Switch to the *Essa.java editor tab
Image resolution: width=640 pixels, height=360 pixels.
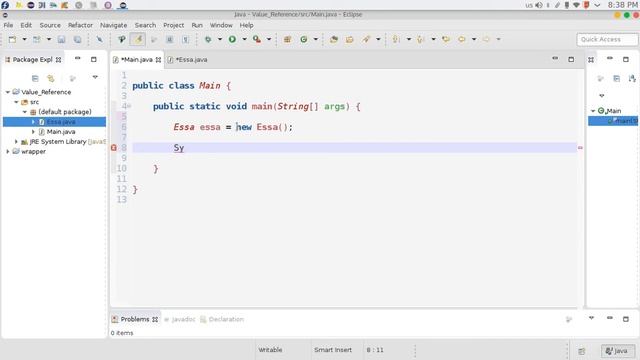tap(188, 60)
